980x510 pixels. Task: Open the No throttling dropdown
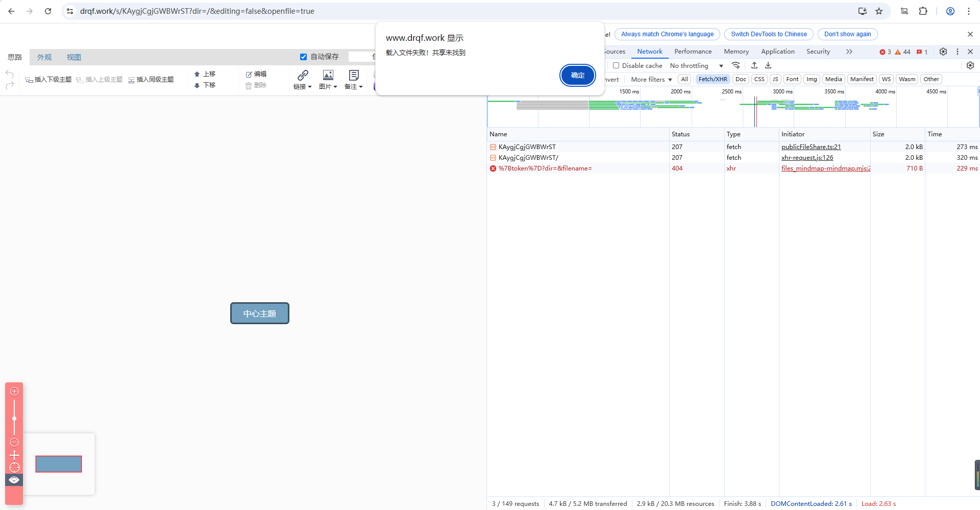click(697, 66)
